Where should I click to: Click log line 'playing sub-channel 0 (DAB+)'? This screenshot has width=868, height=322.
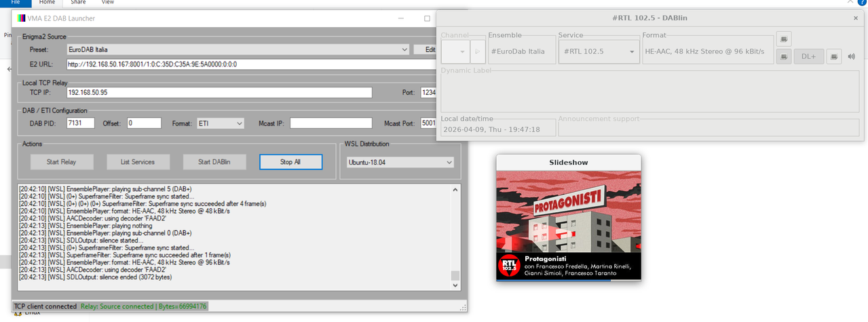click(x=105, y=233)
